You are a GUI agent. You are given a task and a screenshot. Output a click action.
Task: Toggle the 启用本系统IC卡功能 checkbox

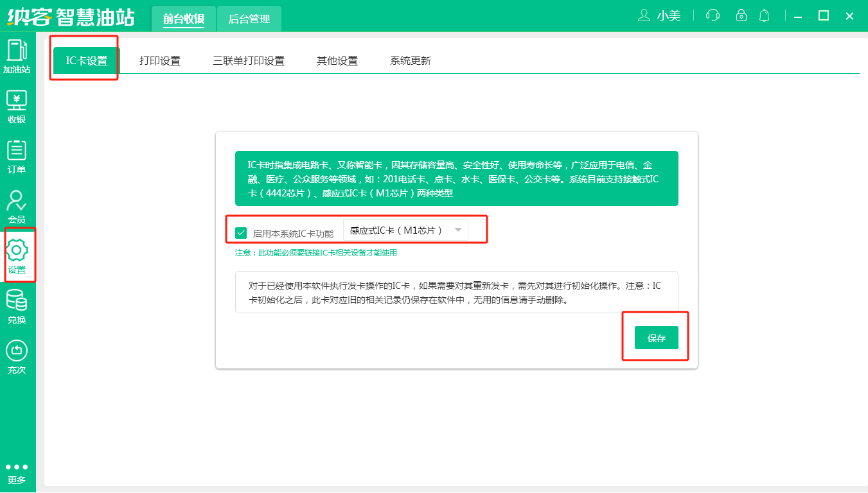point(242,233)
